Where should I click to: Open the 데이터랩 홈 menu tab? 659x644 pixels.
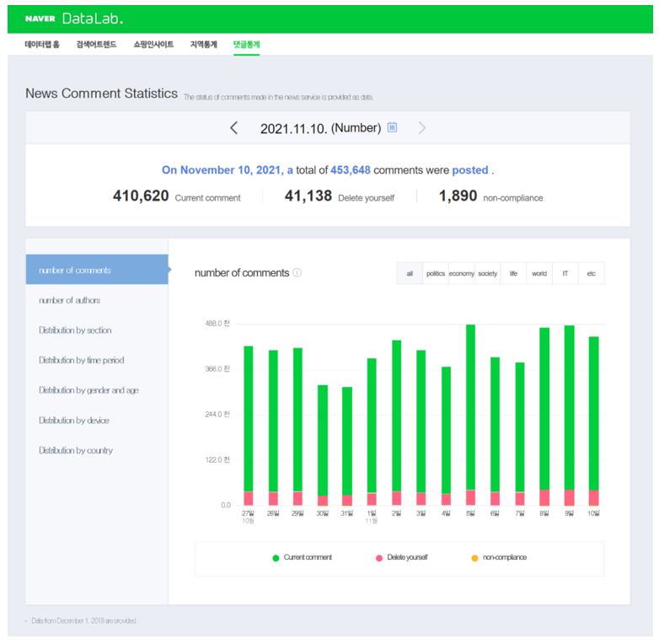[42, 44]
